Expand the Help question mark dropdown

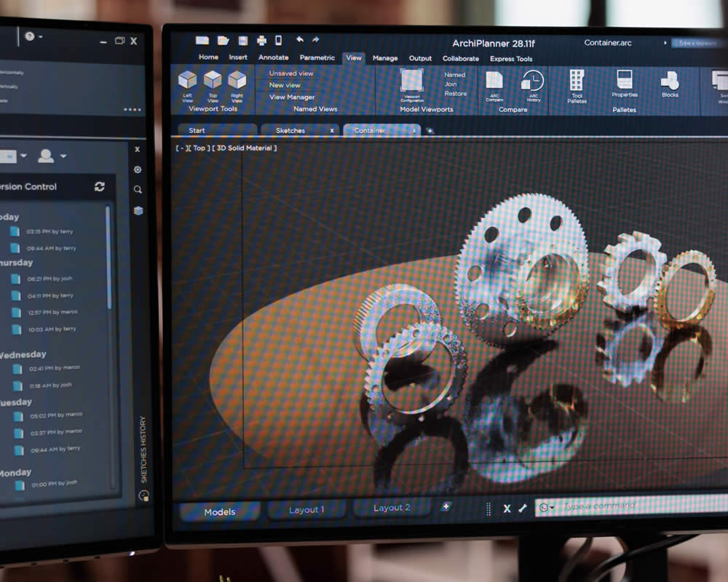click(33, 36)
